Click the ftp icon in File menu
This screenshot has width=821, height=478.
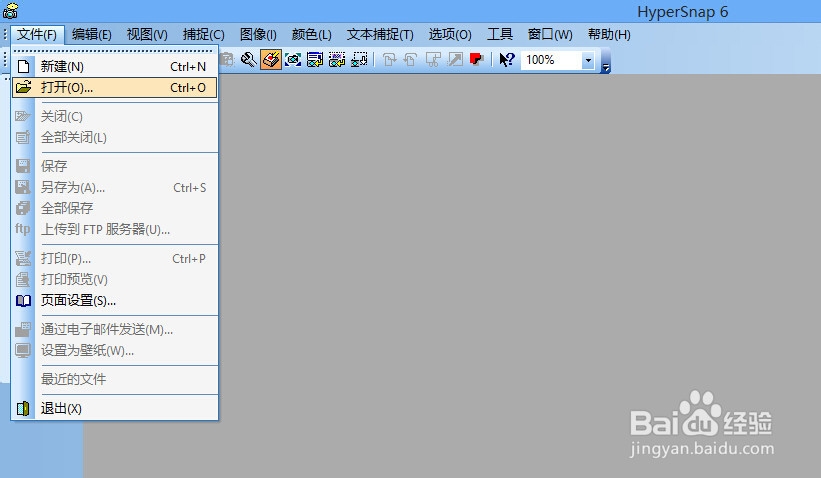click(x=23, y=229)
